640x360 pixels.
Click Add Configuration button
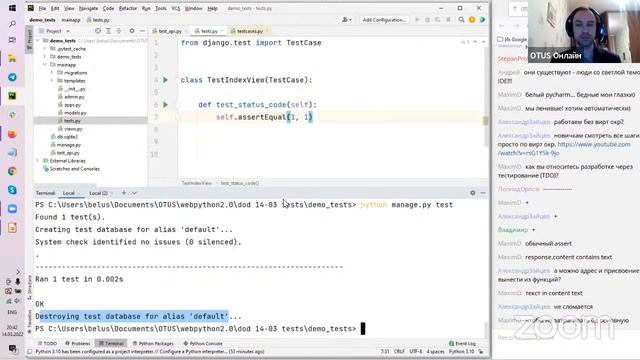coord(384,20)
